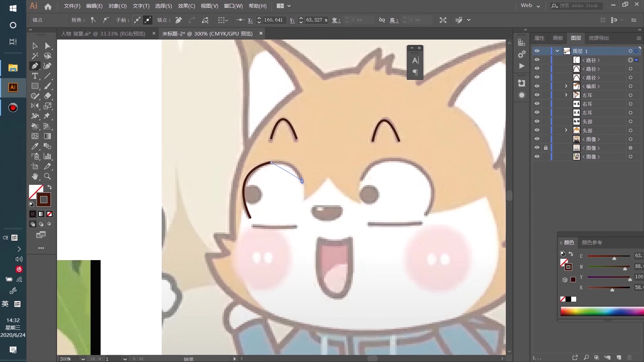
Task: Open the 文件(F) menu
Action: pyautogui.click(x=72, y=6)
